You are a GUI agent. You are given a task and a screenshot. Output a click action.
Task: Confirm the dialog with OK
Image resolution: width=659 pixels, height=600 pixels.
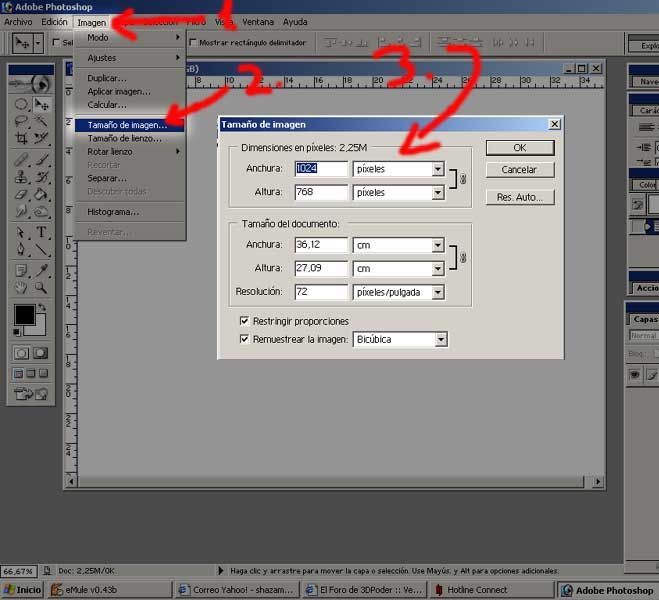point(520,148)
